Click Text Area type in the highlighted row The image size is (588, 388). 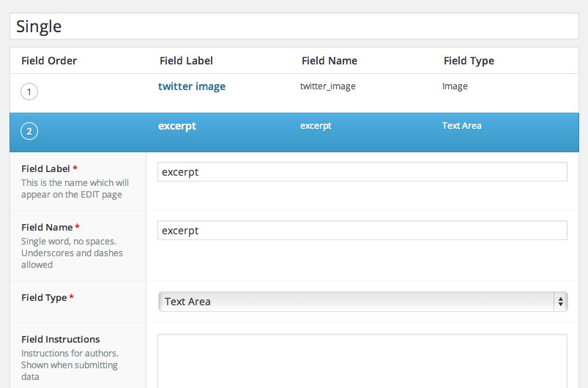tap(461, 126)
